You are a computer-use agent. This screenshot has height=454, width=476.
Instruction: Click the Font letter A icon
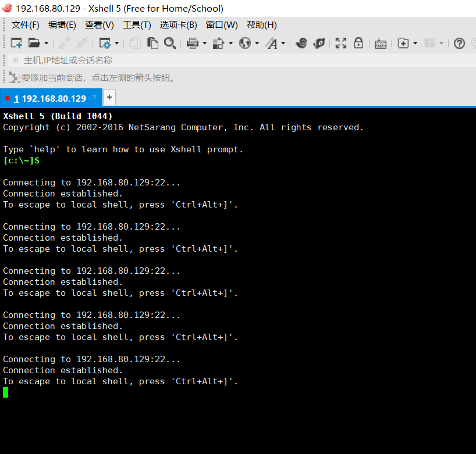[x=271, y=43]
